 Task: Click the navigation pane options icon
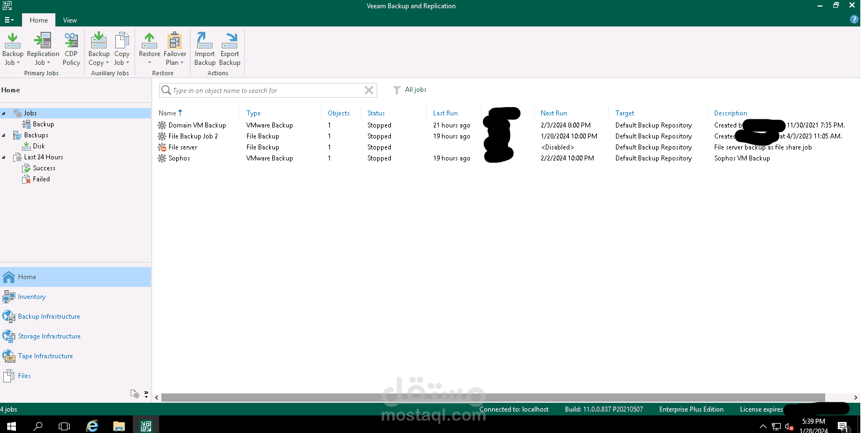135,394
